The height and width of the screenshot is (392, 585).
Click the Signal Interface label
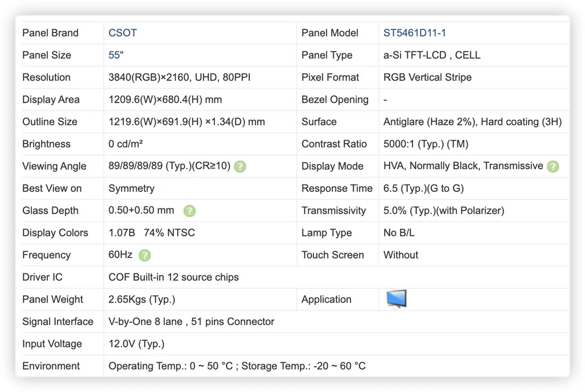point(58,321)
